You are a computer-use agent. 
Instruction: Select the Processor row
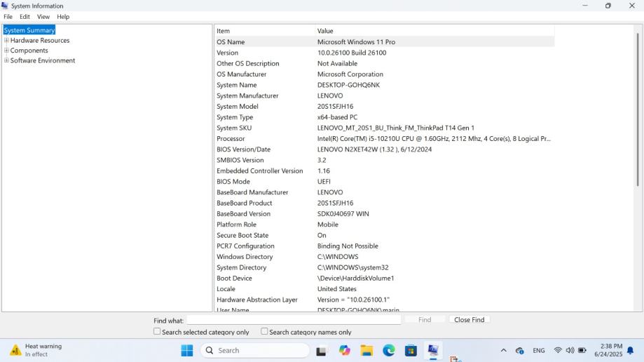(x=385, y=139)
